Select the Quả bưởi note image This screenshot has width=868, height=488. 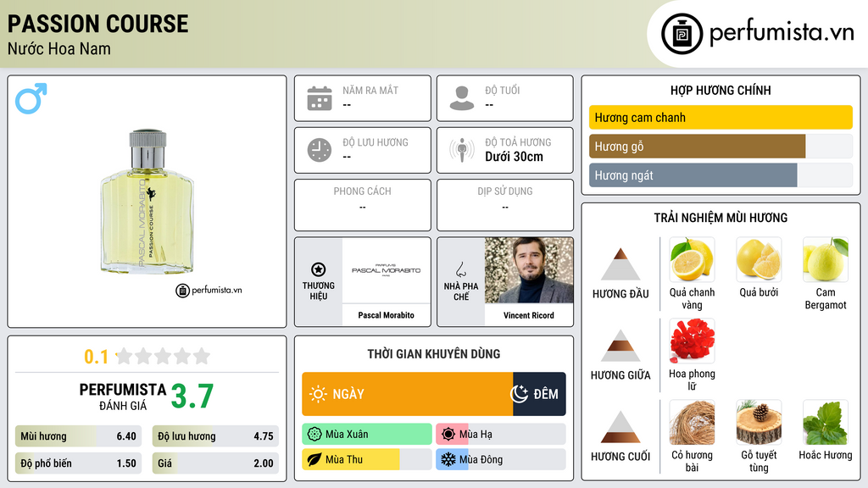pos(759,259)
